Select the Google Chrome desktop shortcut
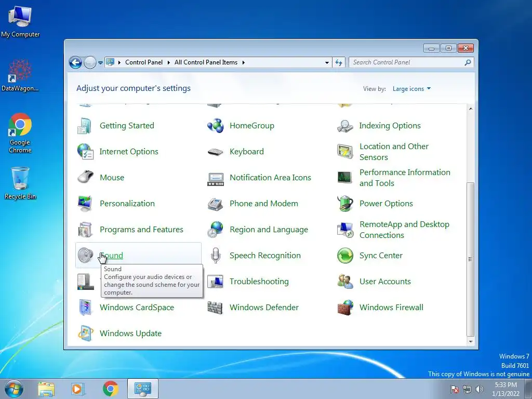This screenshot has height=399, width=532. click(20, 134)
